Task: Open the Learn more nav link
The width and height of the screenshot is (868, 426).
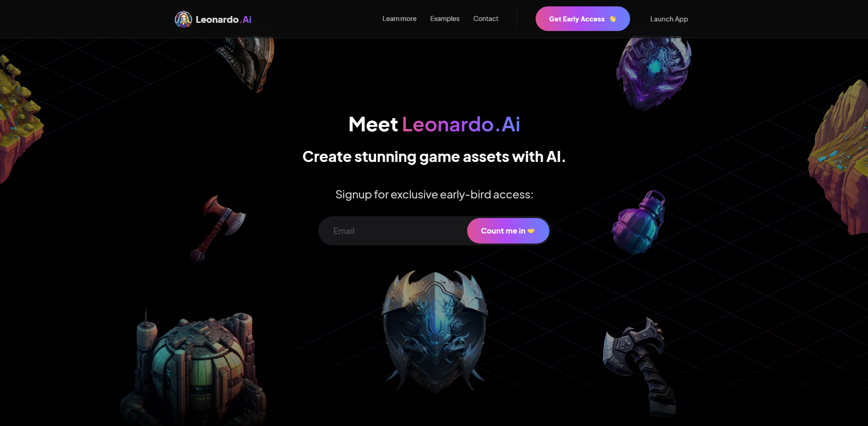Action: pos(399,19)
